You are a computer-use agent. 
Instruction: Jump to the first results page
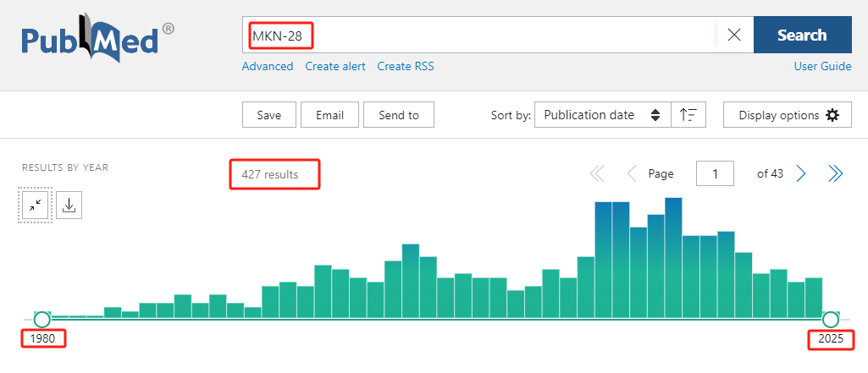[597, 174]
